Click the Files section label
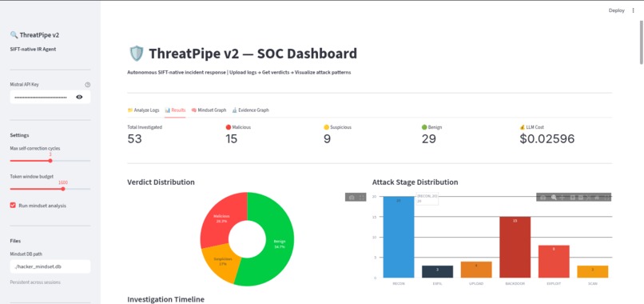This screenshot has width=644, height=304. [x=15, y=241]
